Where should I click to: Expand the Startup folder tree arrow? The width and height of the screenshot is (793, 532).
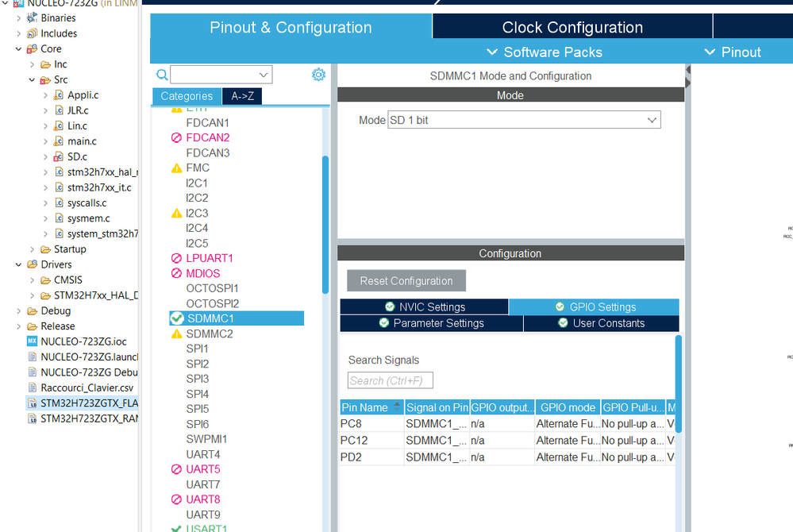pos(32,249)
